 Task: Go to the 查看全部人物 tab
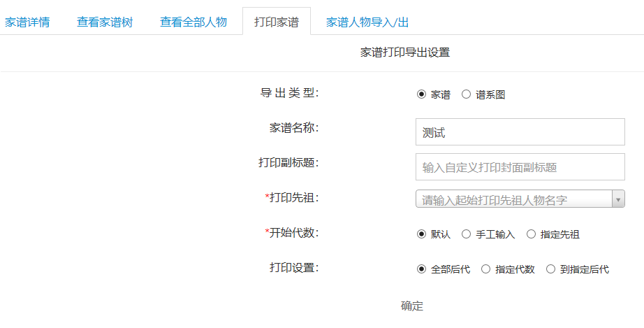[x=193, y=22]
